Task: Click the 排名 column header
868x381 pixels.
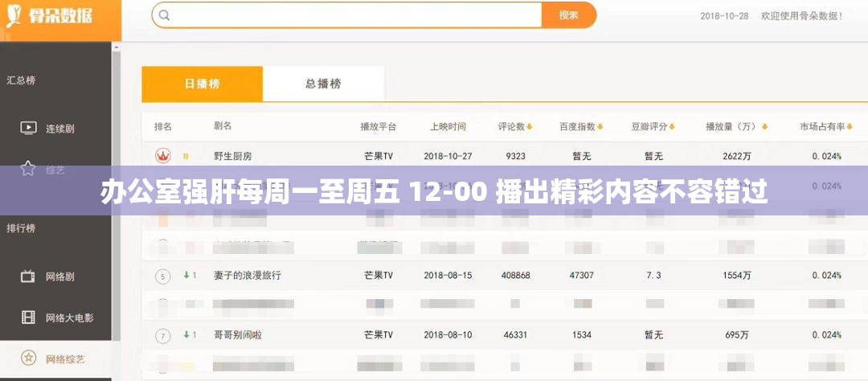Action: [162, 127]
